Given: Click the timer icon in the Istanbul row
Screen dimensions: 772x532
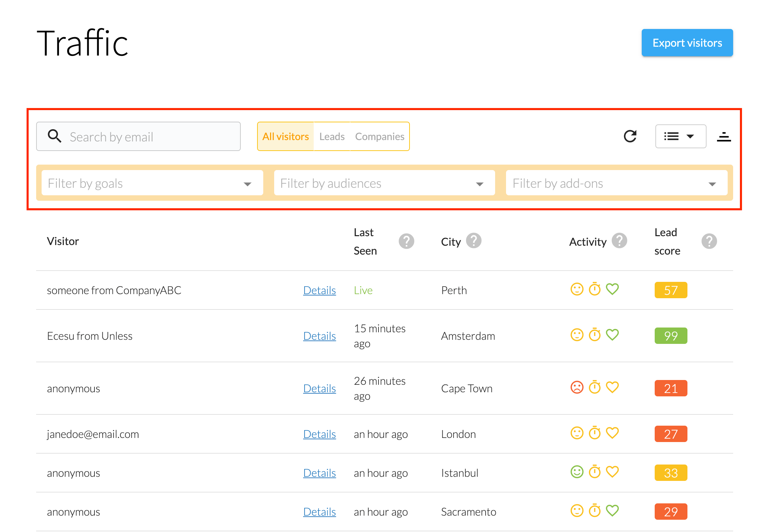Looking at the screenshot, I should pos(595,472).
